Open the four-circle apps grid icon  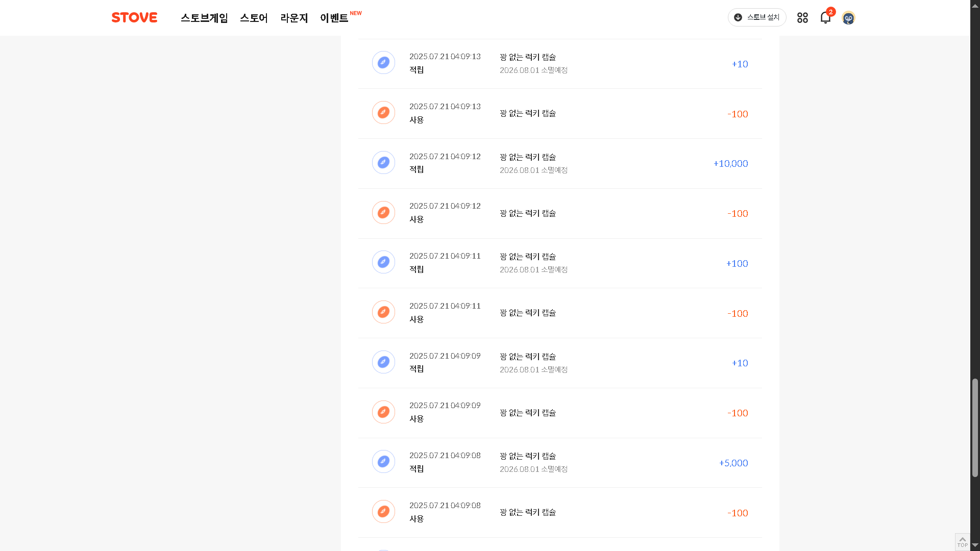coord(802,18)
